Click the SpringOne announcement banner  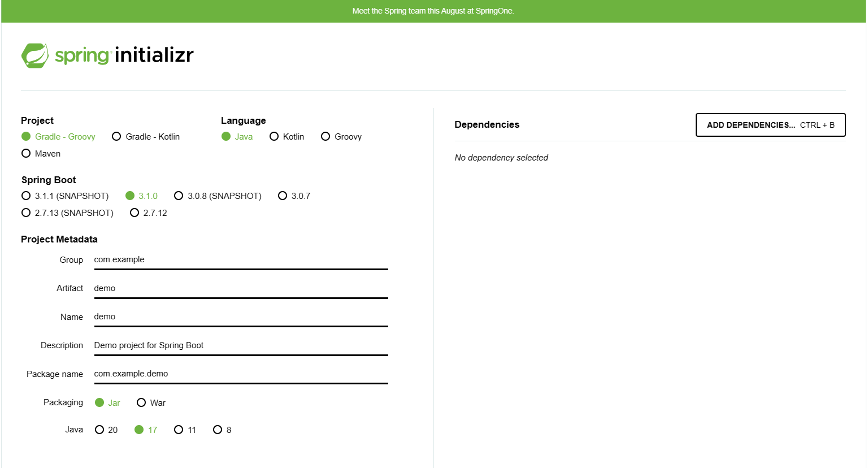pyautogui.click(x=433, y=11)
